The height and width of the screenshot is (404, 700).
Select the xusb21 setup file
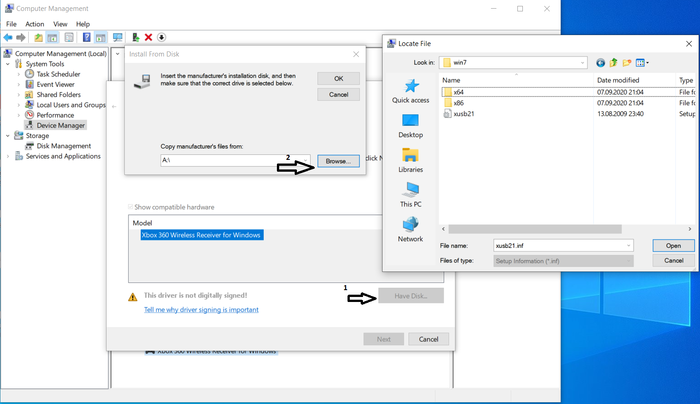click(459, 114)
